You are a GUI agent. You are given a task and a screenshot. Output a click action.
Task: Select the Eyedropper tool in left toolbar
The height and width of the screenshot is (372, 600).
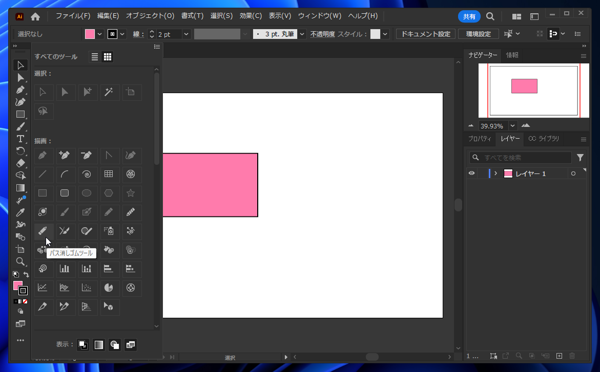20,212
